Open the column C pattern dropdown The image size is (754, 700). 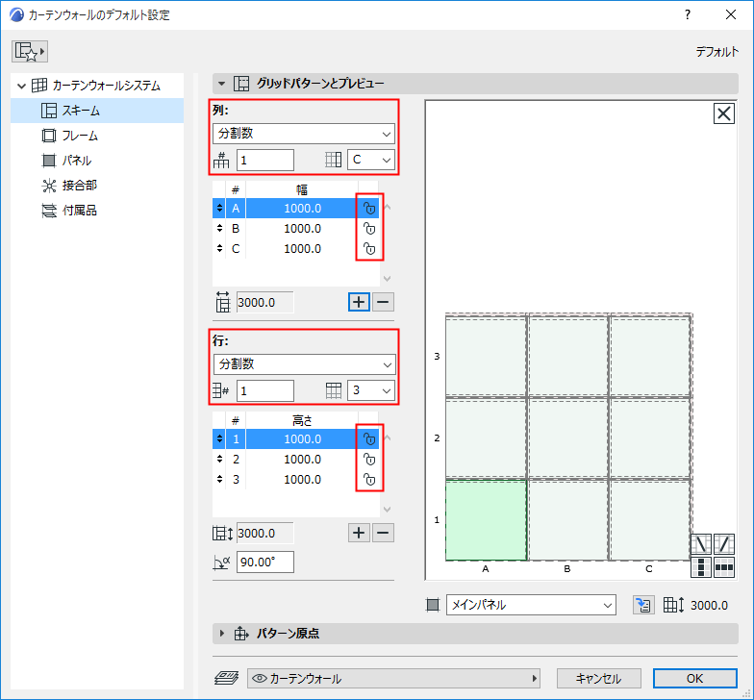click(371, 160)
